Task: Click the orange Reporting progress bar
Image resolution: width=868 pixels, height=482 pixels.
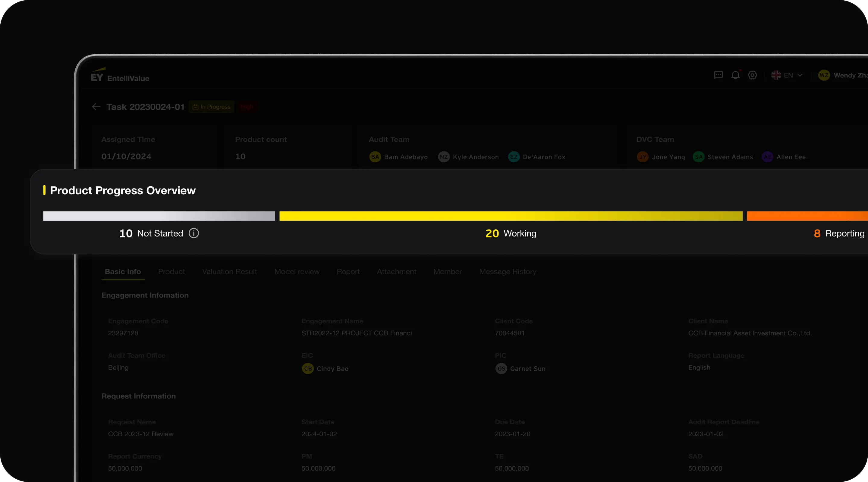Action: [807, 216]
